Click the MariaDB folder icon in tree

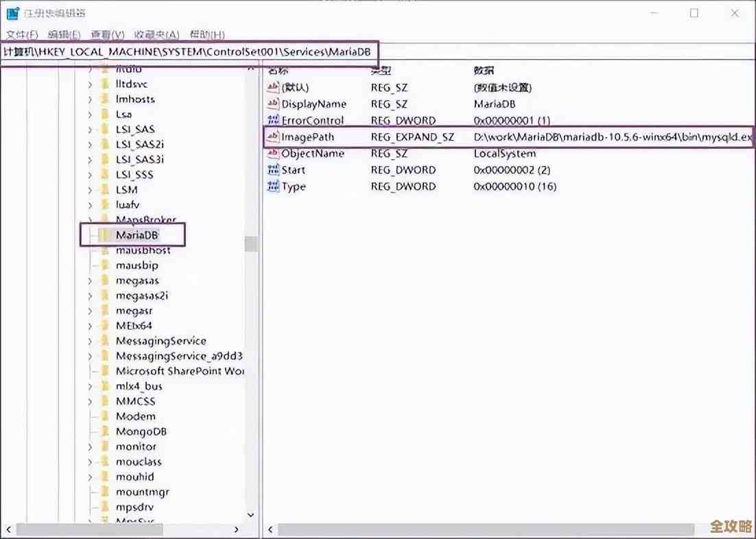tap(104, 235)
